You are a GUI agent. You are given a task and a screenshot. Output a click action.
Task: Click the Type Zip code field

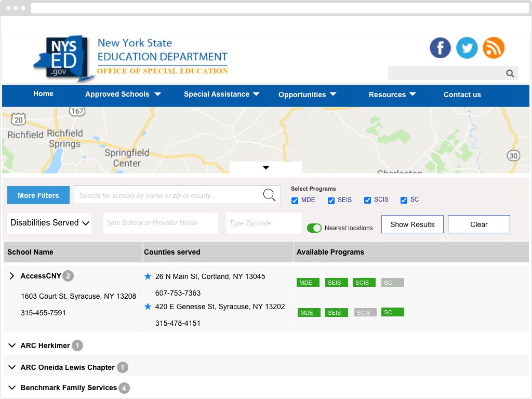tap(264, 223)
